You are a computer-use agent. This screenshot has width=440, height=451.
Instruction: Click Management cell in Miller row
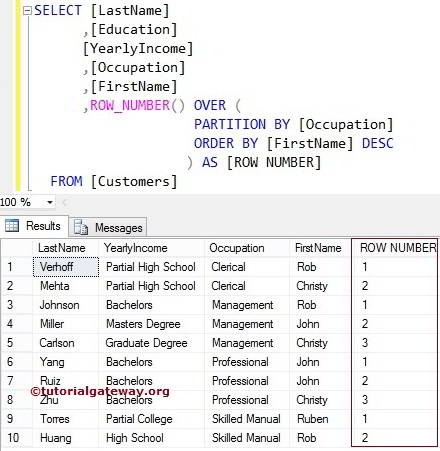(247, 324)
